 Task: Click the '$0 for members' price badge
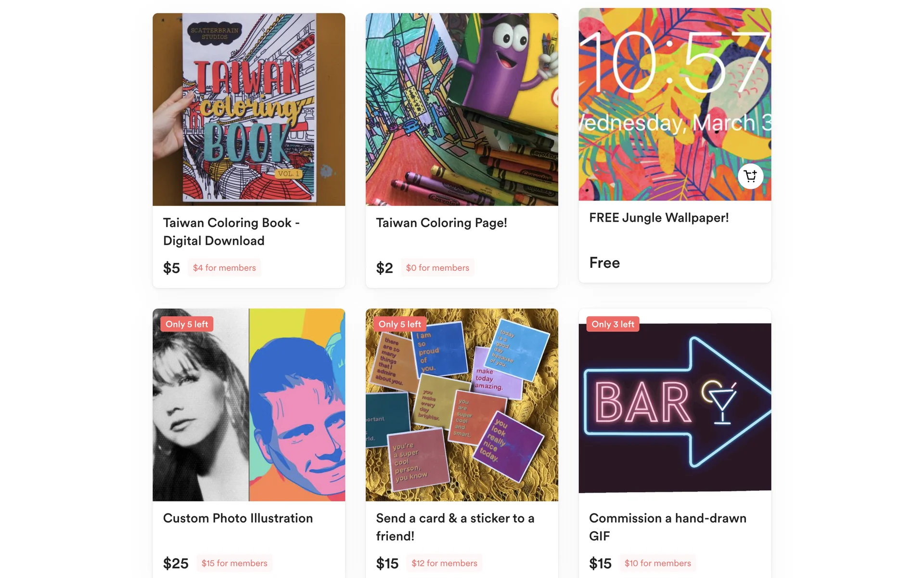tap(437, 268)
